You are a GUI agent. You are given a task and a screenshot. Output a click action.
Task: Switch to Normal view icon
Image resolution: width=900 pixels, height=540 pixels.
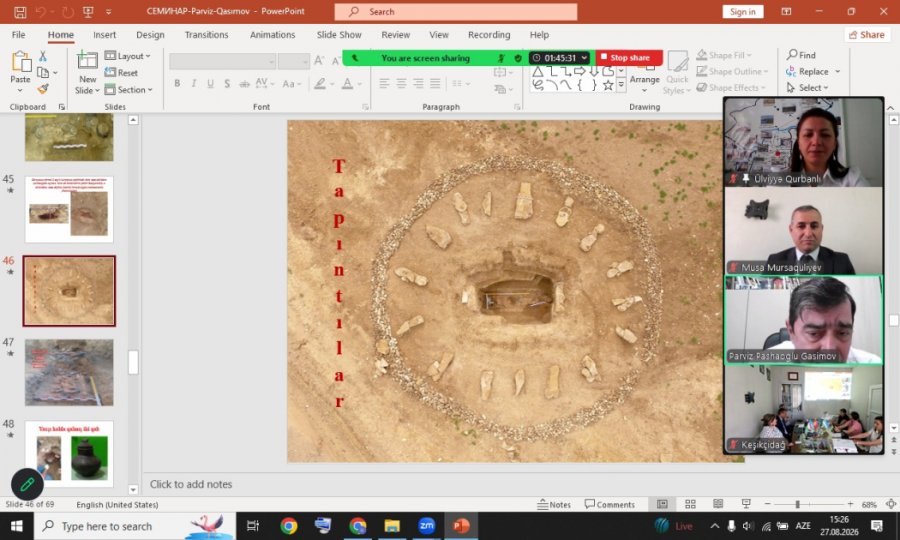[662, 504]
